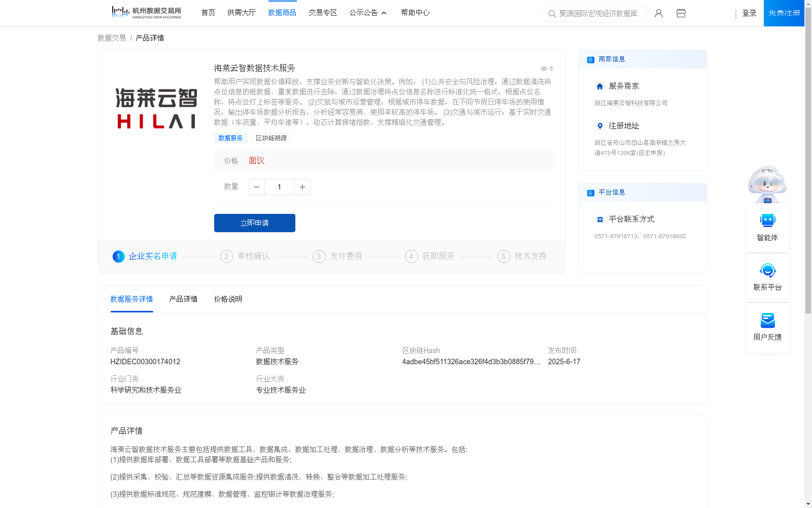Click the 平台联系方式 phone icon

pos(600,219)
